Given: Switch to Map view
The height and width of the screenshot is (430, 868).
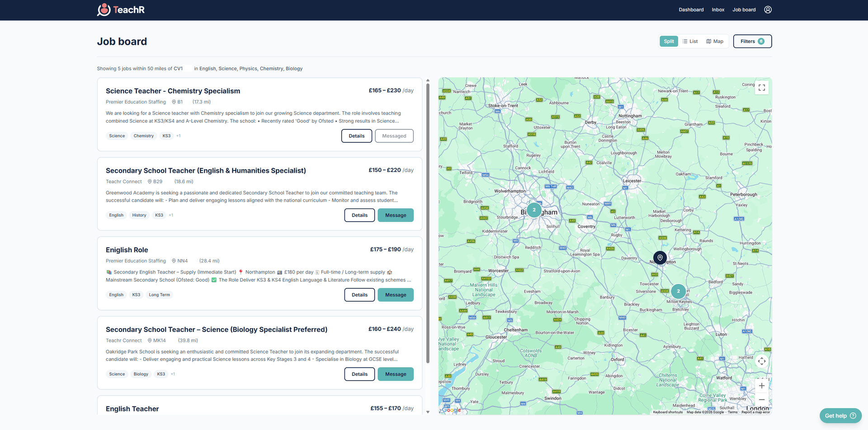Looking at the screenshot, I should tap(715, 41).
